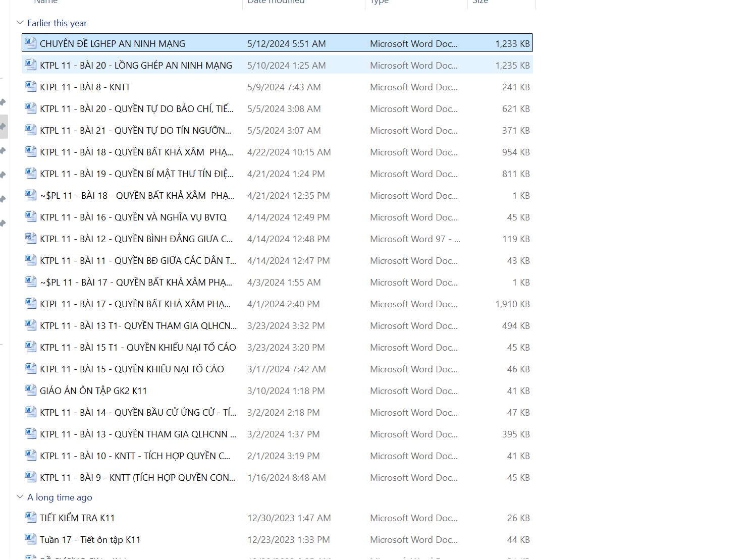751x560 pixels.
Task: Select file name GIÁO ÁN ÔN TẬP GK2 K11
Action: (93, 391)
